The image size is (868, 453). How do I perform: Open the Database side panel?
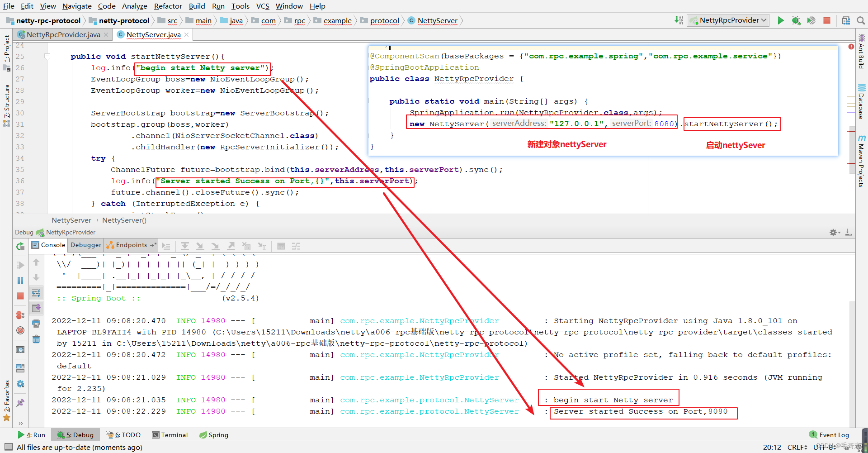click(x=862, y=101)
